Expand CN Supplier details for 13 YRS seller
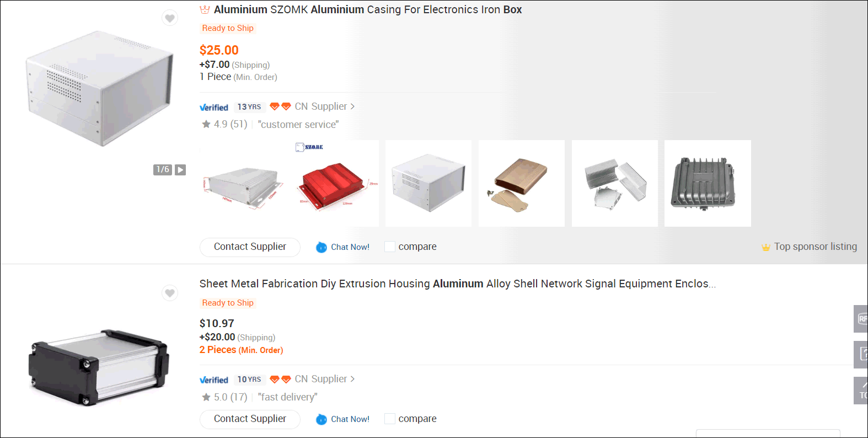Screen dimensions: 868x438 [x=324, y=106]
